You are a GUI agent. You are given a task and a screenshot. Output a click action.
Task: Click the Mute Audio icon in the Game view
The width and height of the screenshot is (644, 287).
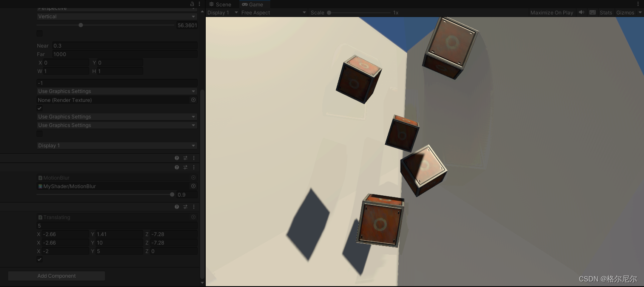pyautogui.click(x=581, y=12)
